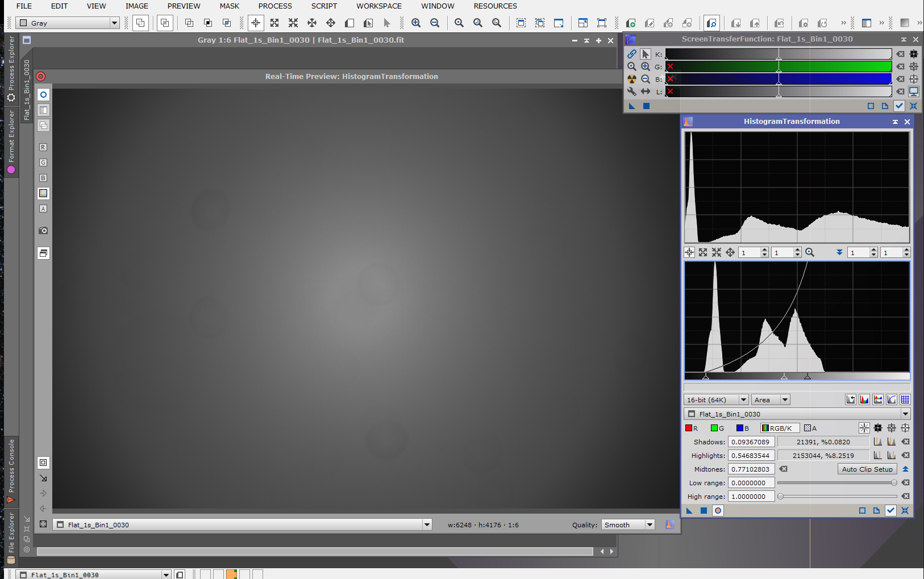Open the Process Console side tab

pyautogui.click(x=11, y=471)
